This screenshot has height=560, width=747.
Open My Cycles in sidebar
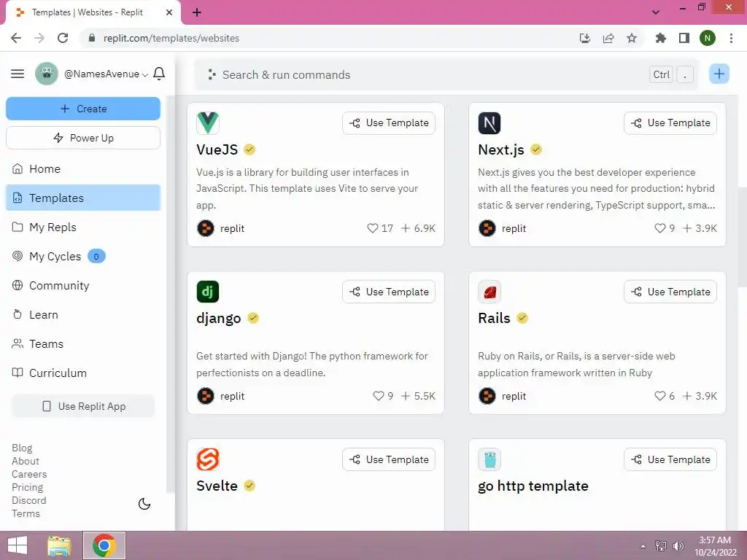[83, 256]
